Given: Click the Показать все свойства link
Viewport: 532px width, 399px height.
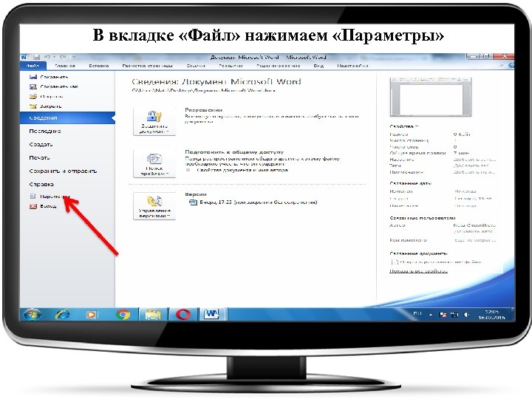Looking at the screenshot, I should pyautogui.click(x=418, y=270).
